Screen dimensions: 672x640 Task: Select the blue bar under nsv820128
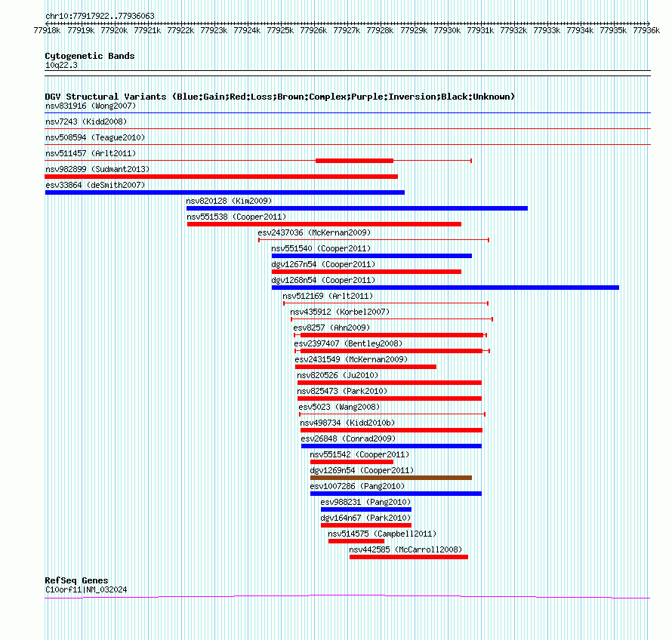[x=357, y=208]
